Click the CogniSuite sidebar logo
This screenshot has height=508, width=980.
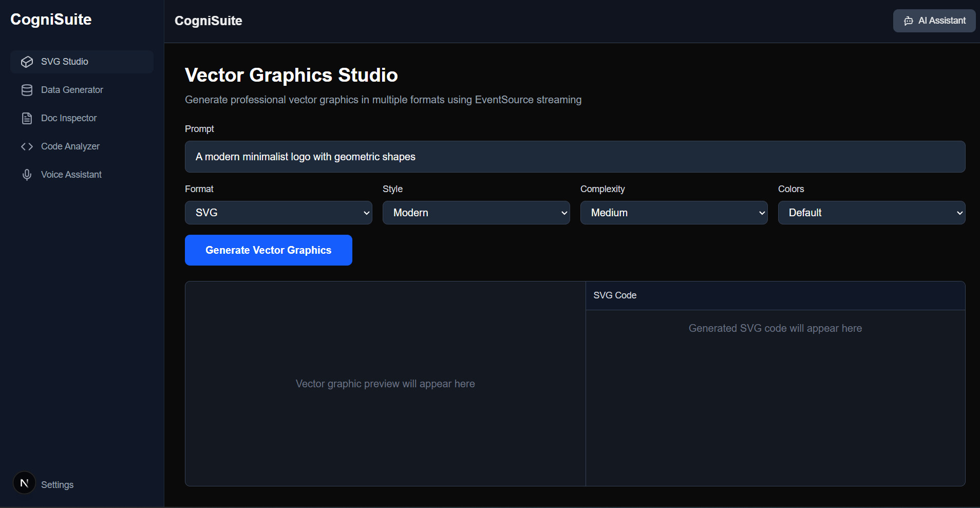tap(51, 20)
